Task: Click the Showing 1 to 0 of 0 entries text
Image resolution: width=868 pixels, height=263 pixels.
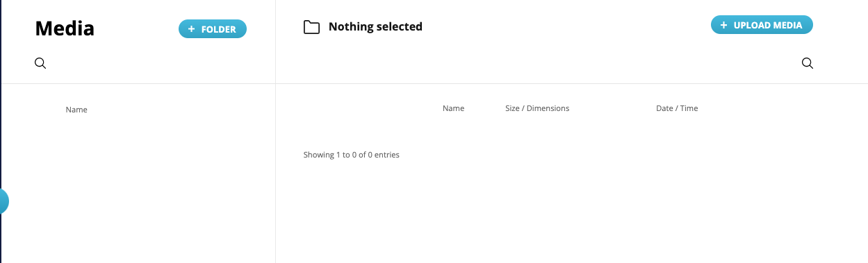Action: tap(351, 155)
